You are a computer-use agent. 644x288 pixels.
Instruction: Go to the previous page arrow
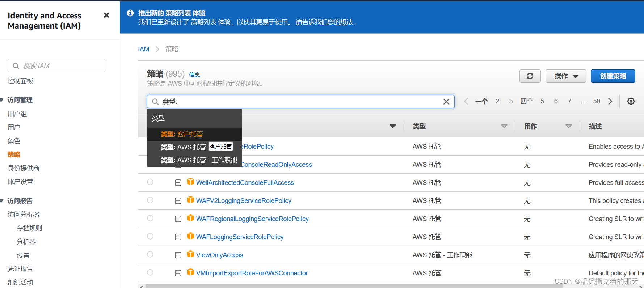466,101
